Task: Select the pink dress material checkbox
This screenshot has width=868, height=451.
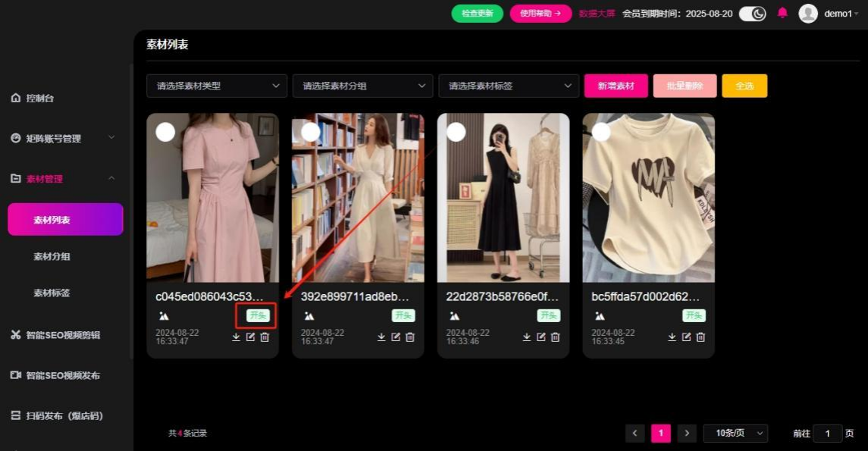Action: tap(165, 132)
